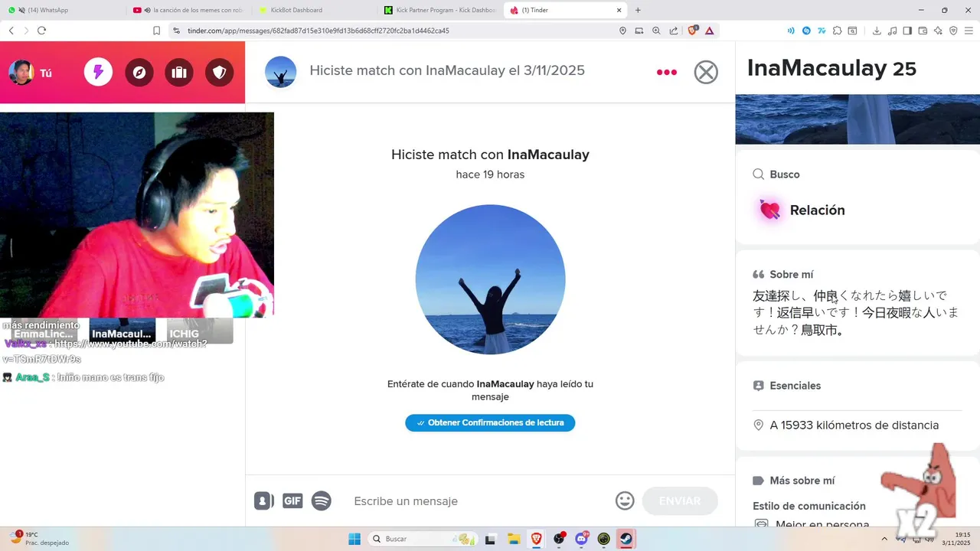Click the Esenciales heading
Image resolution: width=980 pixels, height=551 pixels.
(x=795, y=386)
